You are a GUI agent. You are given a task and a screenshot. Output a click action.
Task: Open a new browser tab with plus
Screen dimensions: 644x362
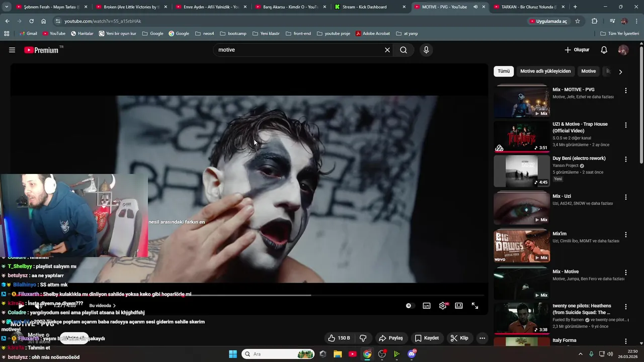pyautogui.click(x=575, y=7)
